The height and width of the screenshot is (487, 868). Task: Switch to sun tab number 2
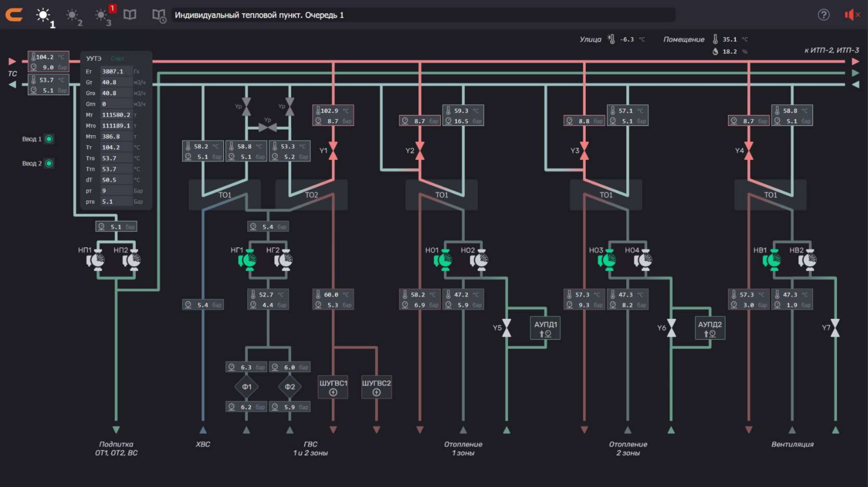(x=72, y=15)
